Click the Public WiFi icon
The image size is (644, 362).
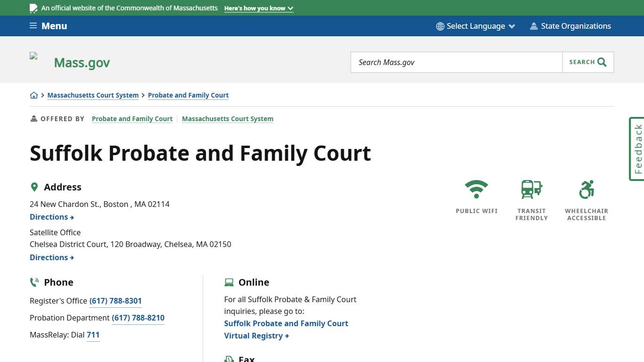(x=476, y=189)
